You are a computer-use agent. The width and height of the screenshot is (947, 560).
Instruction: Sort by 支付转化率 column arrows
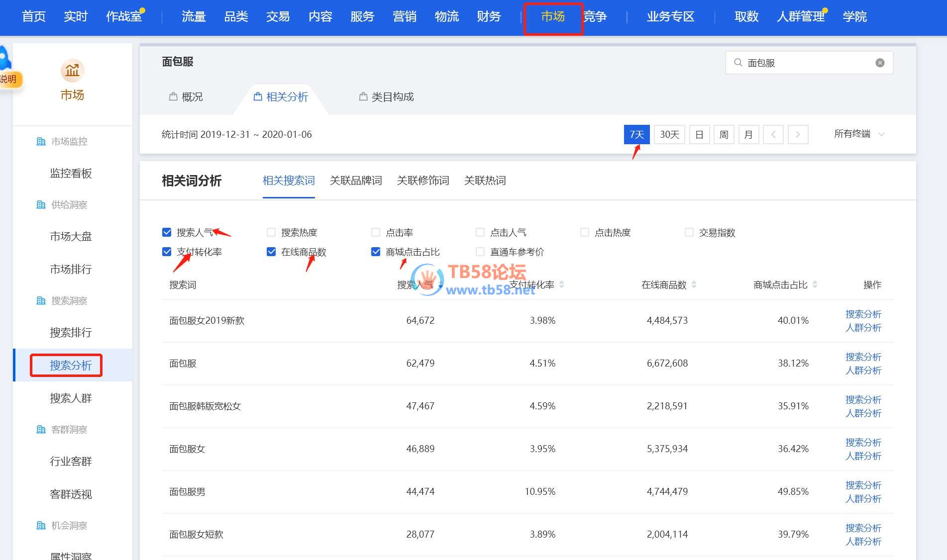561,285
